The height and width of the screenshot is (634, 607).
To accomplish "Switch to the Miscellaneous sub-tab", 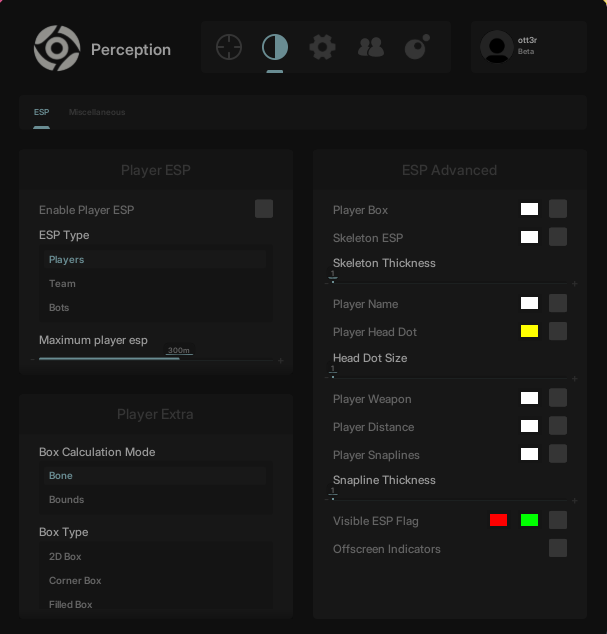I will 97,112.
